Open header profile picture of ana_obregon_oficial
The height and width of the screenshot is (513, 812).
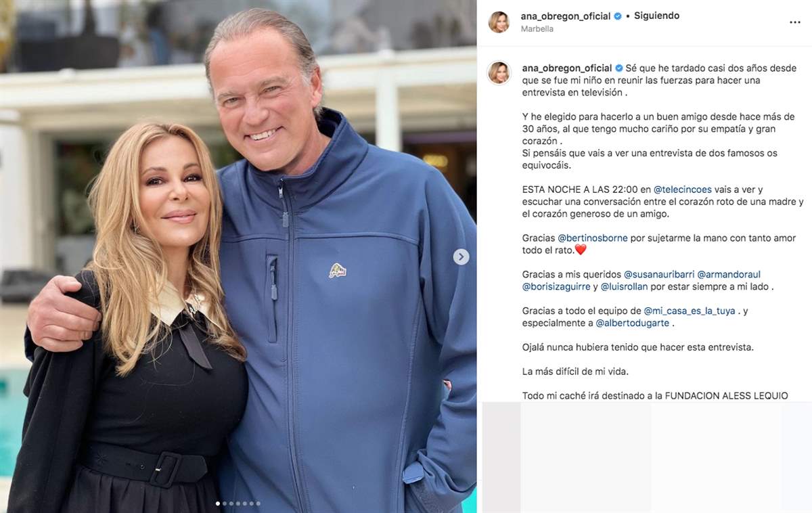pos(499,22)
